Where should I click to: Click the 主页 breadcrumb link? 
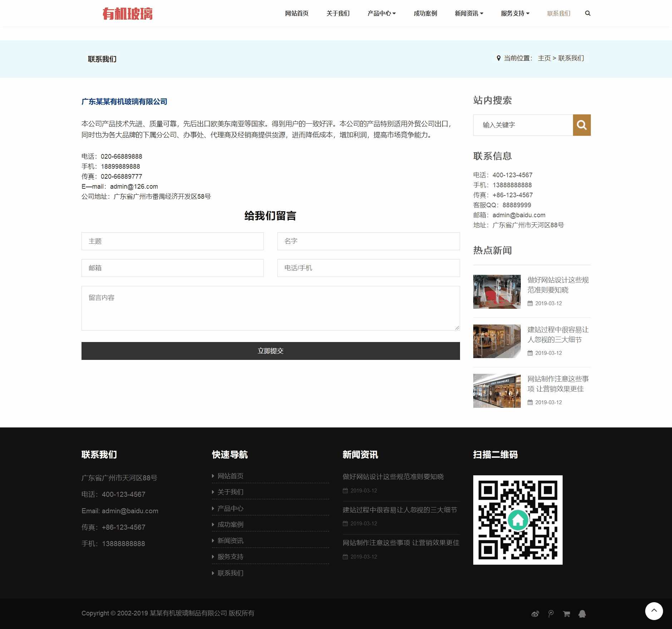pos(544,58)
